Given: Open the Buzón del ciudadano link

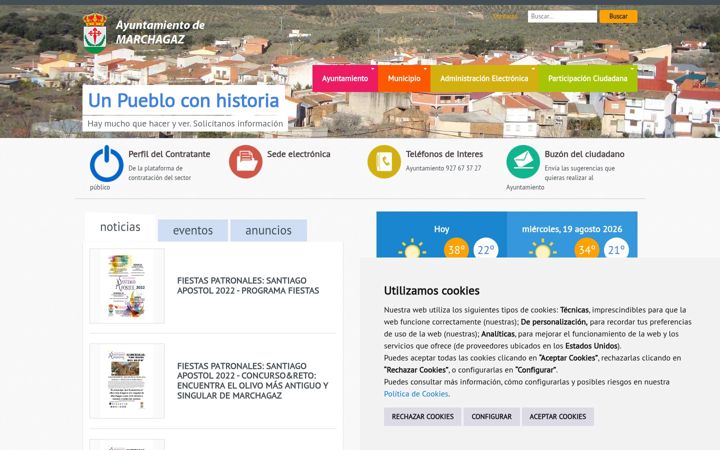Looking at the screenshot, I should coord(584,154).
